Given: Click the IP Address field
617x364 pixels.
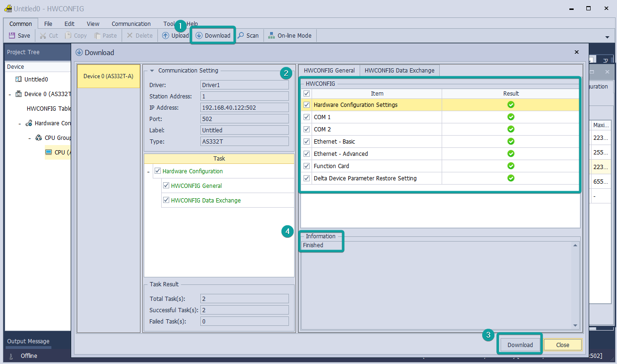Looking at the screenshot, I should pyautogui.click(x=244, y=108).
